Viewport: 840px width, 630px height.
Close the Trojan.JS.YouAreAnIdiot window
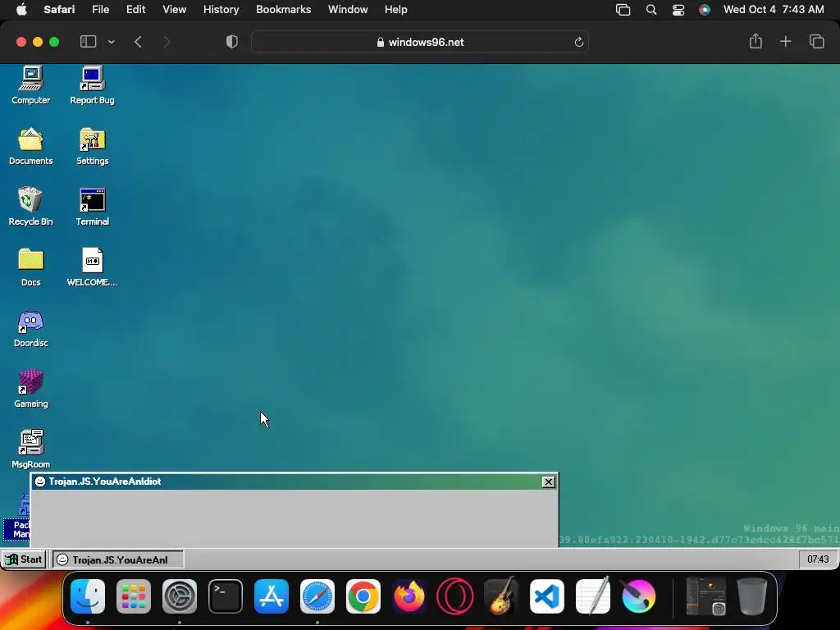(x=548, y=482)
